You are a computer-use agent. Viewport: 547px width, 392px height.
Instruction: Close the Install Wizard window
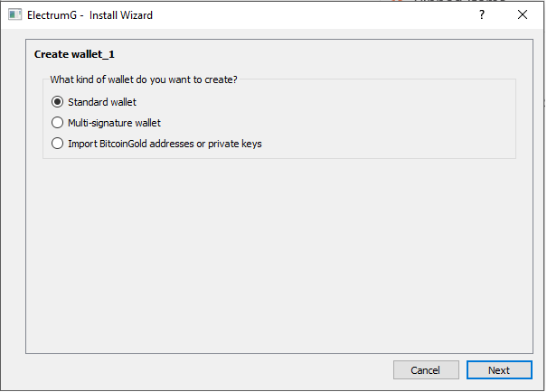click(523, 15)
